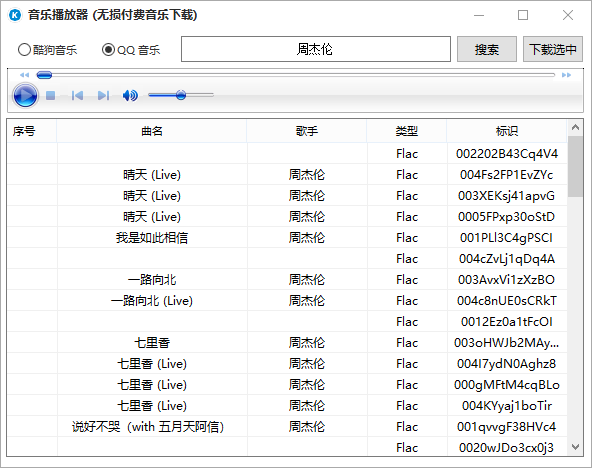This screenshot has height=468, width=592.
Task: Select 晴天 (Live) row with ID 004Fs2FP1EvZYc
Action: pyautogui.click(x=287, y=175)
